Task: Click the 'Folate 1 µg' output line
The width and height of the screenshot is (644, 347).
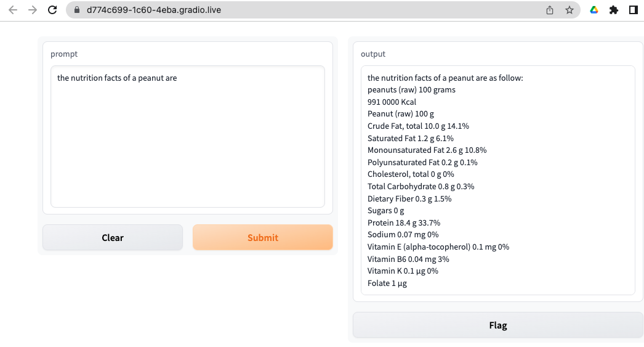Action: point(387,283)
